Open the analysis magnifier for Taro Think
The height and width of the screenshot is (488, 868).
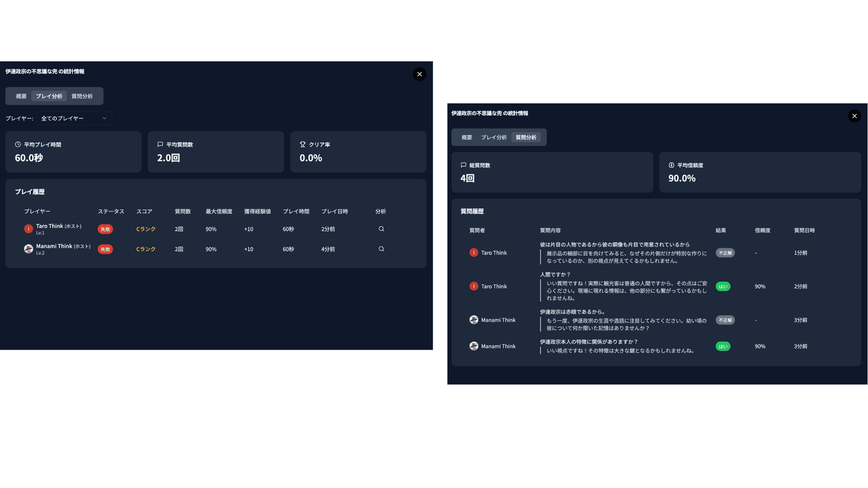pyautogui.click(x=381, y=229)
